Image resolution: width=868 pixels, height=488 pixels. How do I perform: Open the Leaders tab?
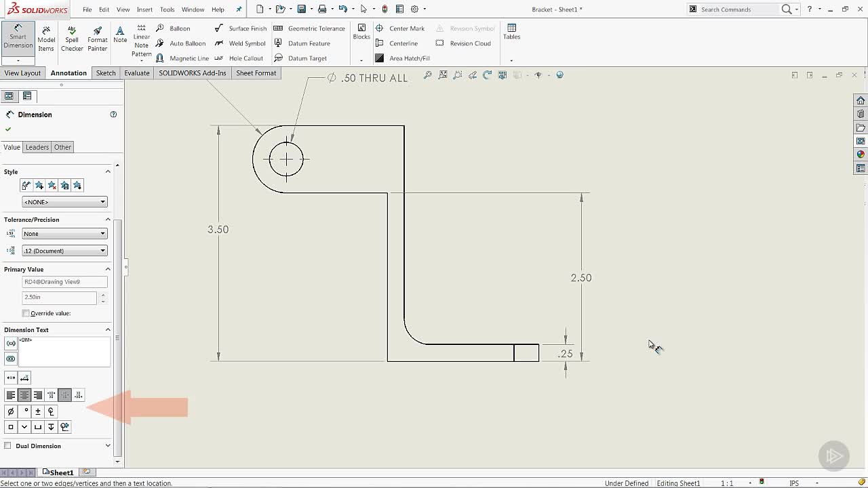[37, 147]
